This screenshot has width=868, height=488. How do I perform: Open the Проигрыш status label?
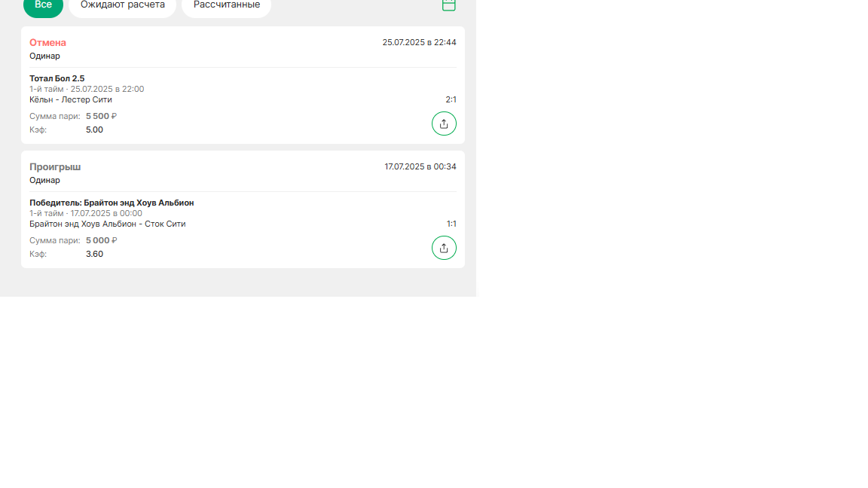click(55, 167)
